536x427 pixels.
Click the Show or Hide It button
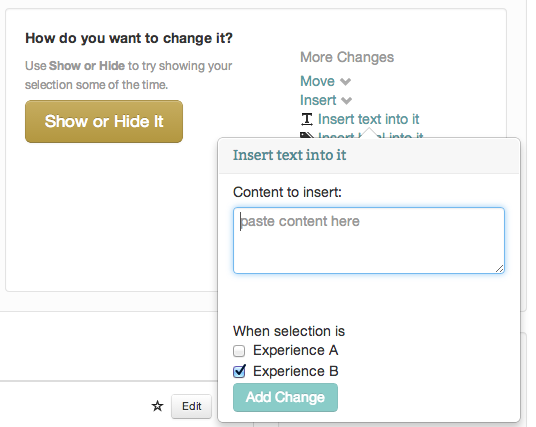(x=104, y=121)
